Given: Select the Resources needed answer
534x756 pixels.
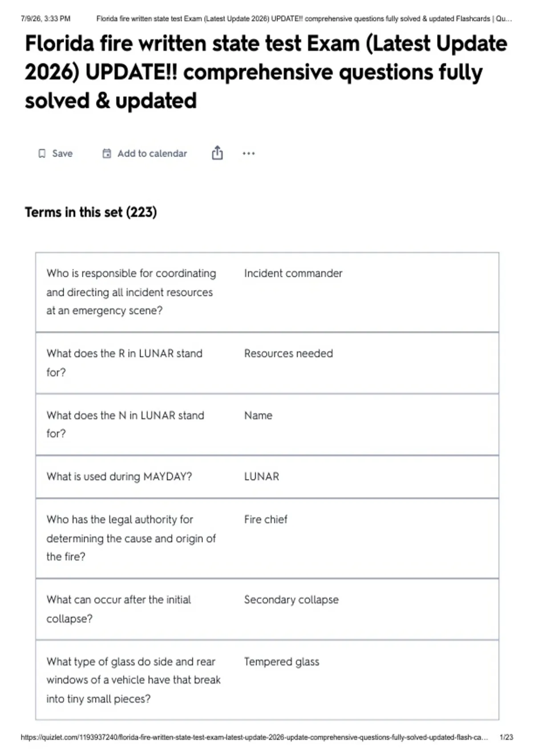Looking at the screenshot, I should point(288,354).
